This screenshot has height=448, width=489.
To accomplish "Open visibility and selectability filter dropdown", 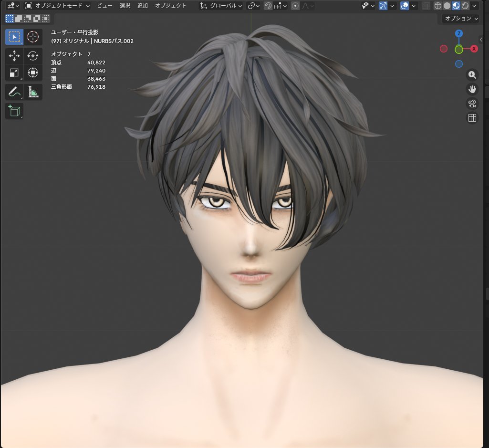I will pyautogui.click(x=368, y=6).
